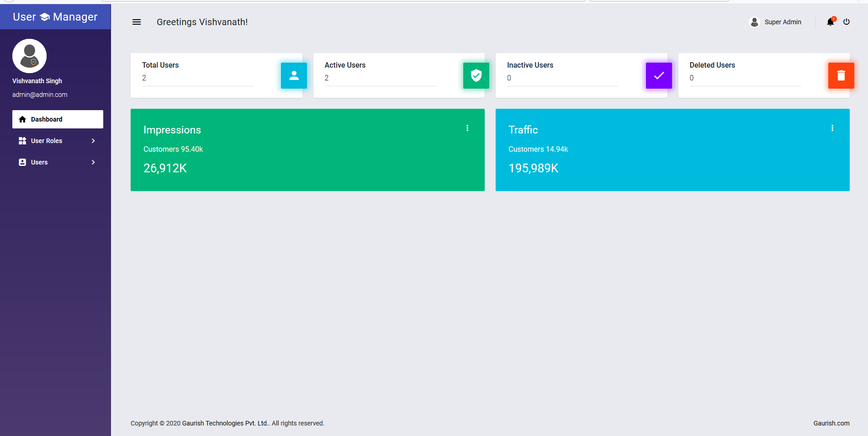Click the notification count badge
The image size is (868, 436).
834,18
